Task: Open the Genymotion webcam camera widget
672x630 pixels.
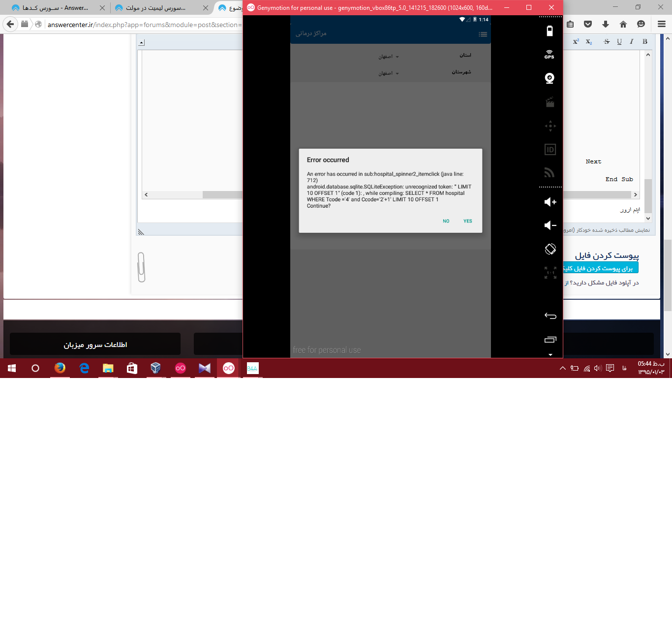Action: (x=550, y=78)
